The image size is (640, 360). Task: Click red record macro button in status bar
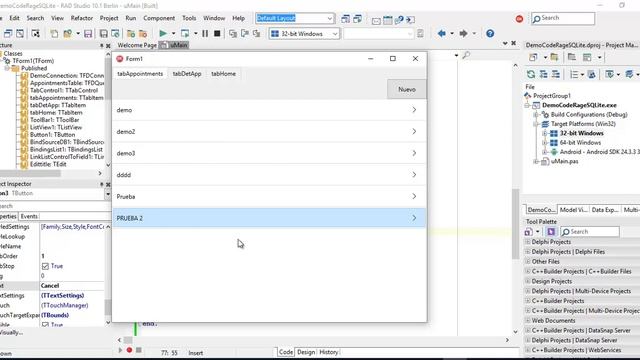click(129, 350)
